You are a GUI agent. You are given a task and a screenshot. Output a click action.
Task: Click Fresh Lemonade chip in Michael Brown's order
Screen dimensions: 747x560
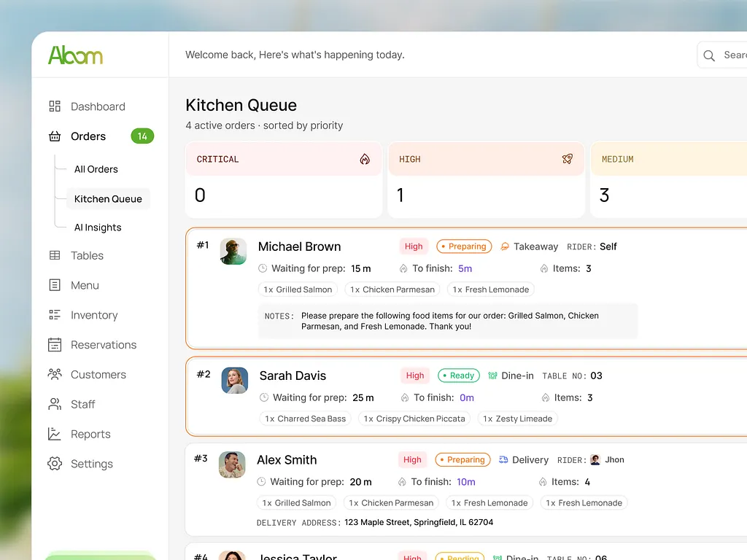[x=491, y=289]
